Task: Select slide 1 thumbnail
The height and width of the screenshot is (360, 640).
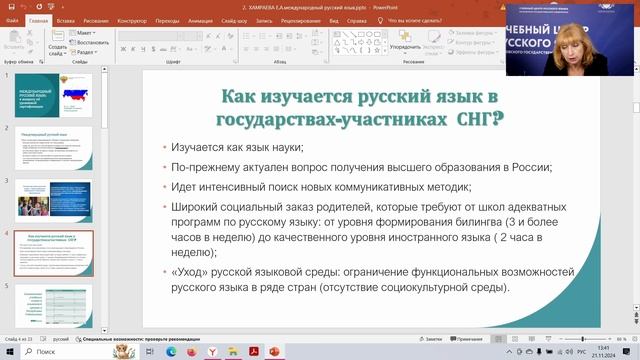Action: tap(53, 96)
